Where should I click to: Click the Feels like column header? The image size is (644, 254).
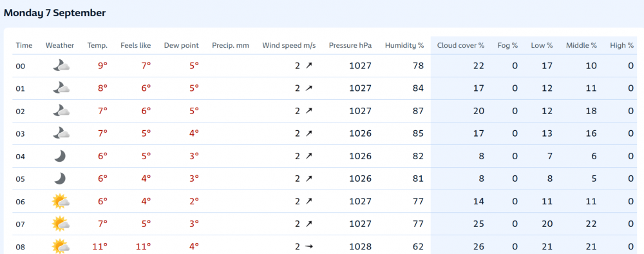[x=135, y=45]
